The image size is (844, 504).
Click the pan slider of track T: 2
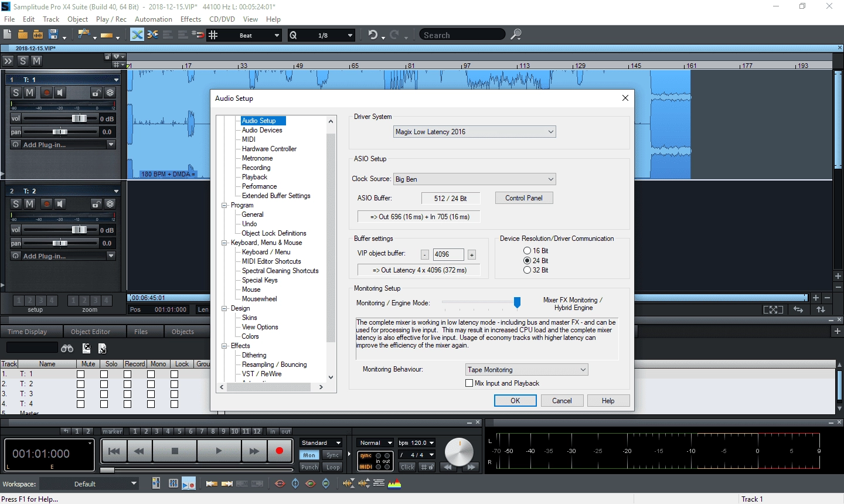click(x=60, y=243)
